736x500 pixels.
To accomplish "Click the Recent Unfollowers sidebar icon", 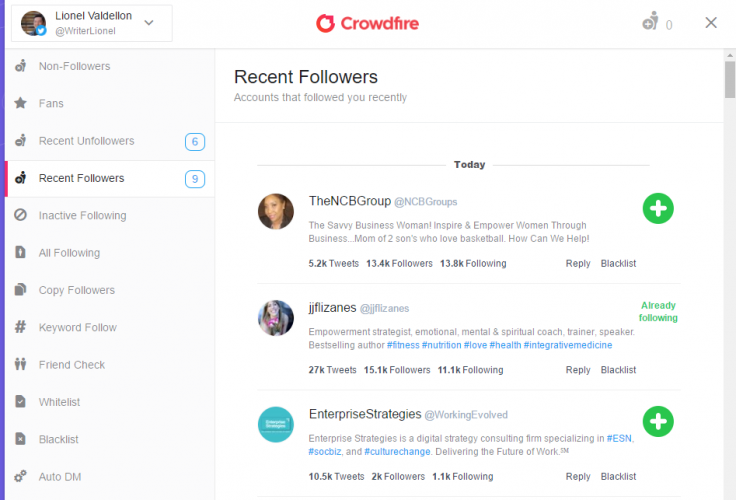I will coord(20,140).
